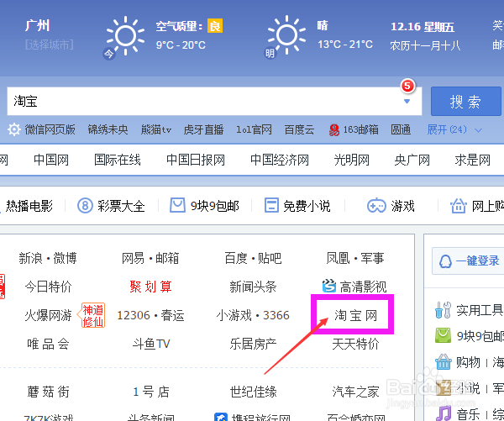Screen dimensions: 504x421
Task: Open 锦绣未央 quick link
Action: (x=108, y=130)
